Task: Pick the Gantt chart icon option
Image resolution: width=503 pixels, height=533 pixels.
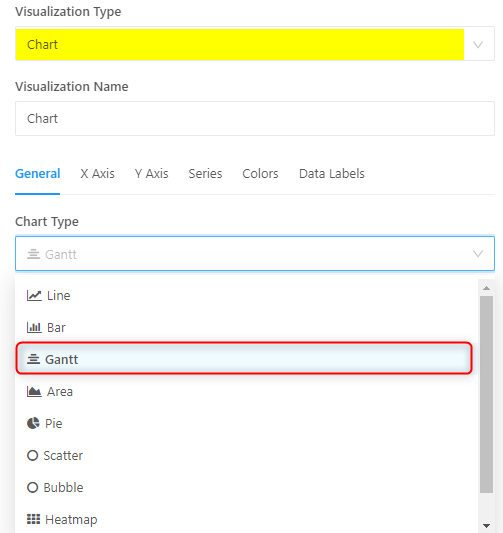Action: click(33, 359)
